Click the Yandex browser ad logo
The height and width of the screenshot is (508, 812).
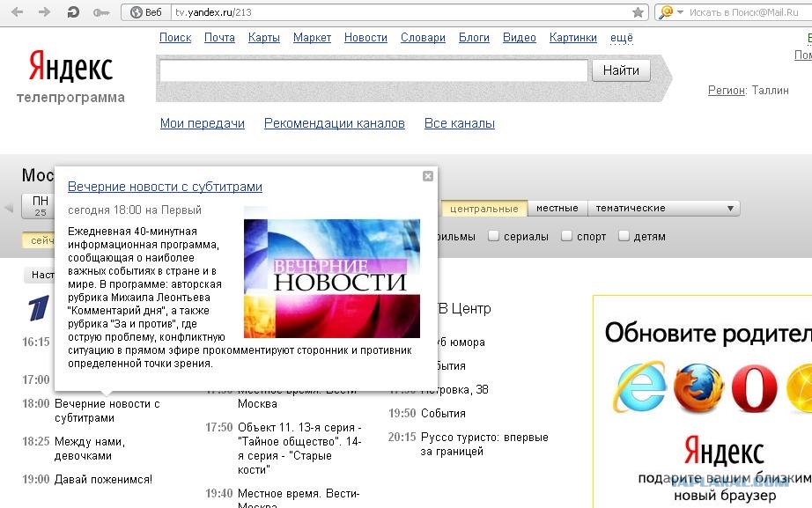tap(724, 452)
